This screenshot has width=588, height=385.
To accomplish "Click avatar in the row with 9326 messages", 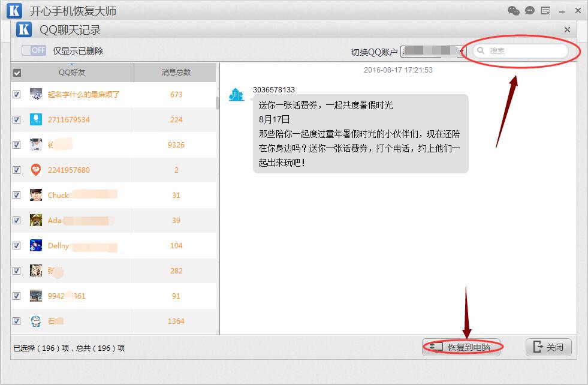I will point(36,145).
